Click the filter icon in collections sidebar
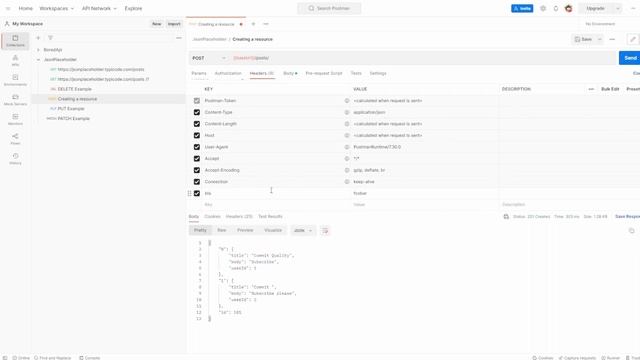This screenshot has height=360, width=640. pyautogui.click(x=51, y=38)
